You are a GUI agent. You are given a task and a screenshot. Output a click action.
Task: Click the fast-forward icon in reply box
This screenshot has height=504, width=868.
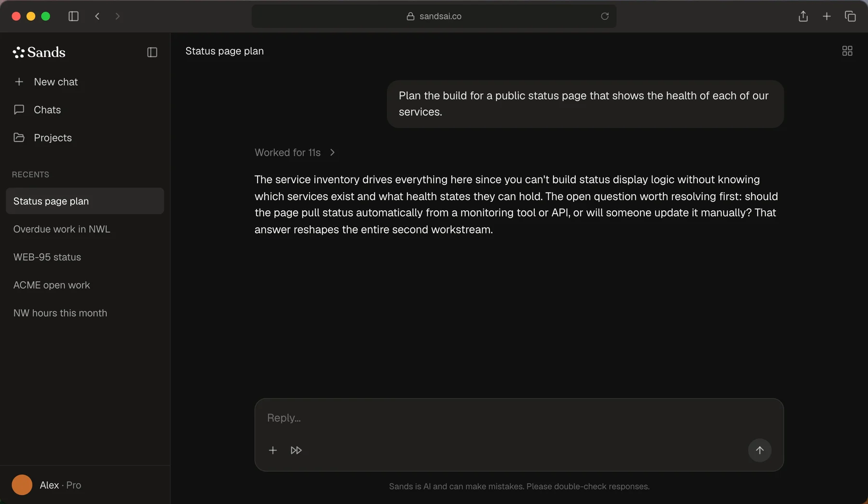click(296, 450)
